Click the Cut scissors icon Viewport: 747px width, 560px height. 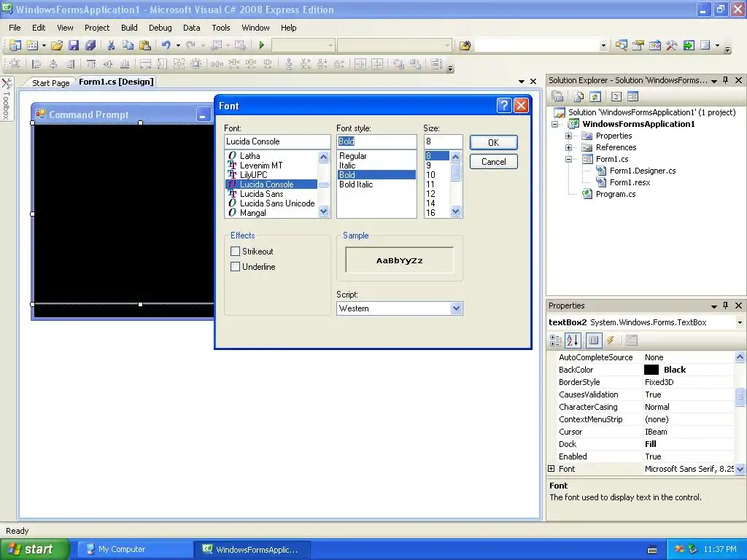tap(111, 45)
